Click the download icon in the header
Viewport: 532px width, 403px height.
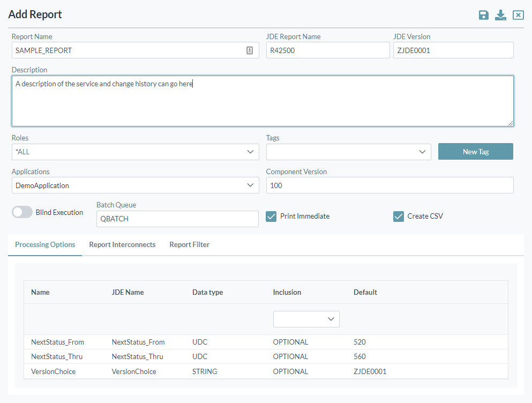(500, 15)
